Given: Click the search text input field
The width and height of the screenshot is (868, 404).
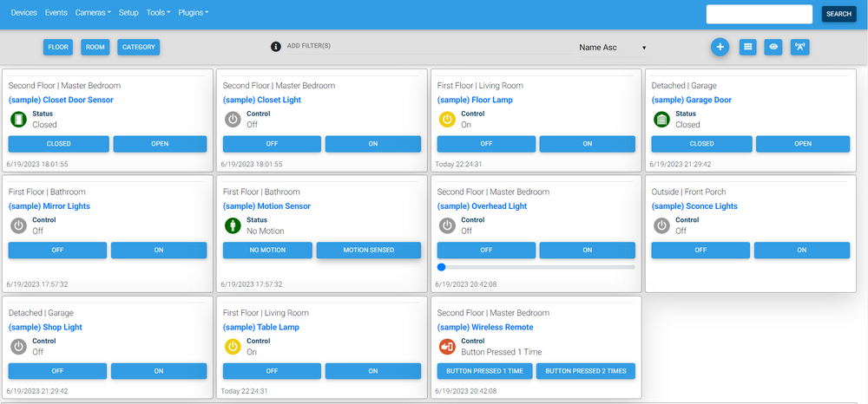Looking at the screenshot, I should [759, 14].
